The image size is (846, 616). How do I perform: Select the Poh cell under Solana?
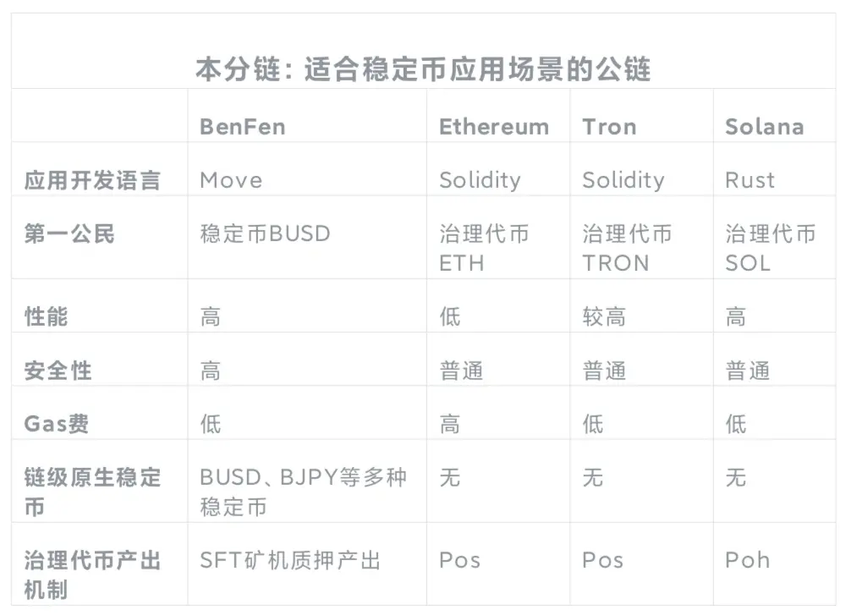747,560
